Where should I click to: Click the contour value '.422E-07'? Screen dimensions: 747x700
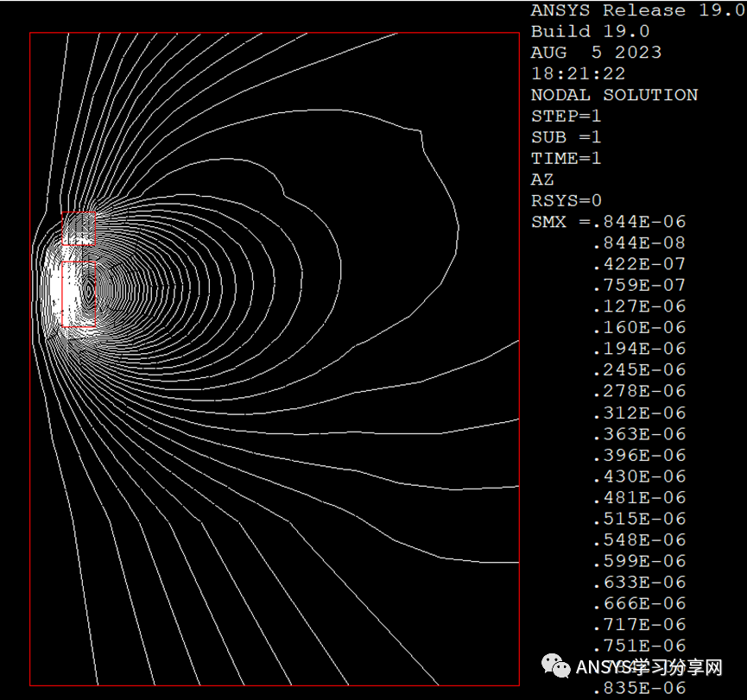tap(639, 264)
